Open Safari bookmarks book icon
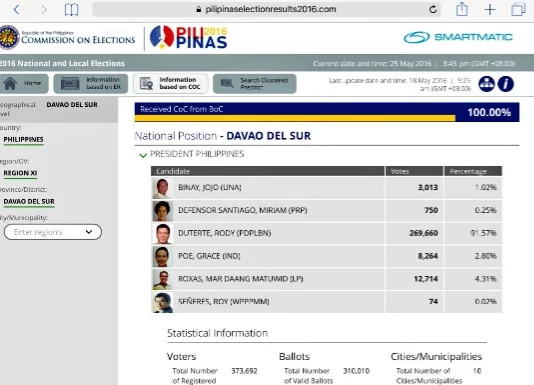Image resolution: width=534 pixels, height=385 pixels. (72, 10)
